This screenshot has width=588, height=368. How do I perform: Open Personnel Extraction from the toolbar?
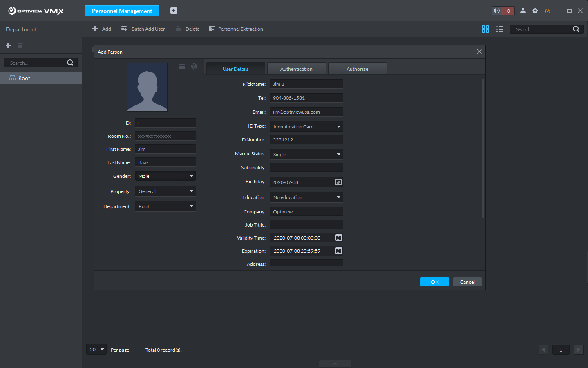click(236, 29)
